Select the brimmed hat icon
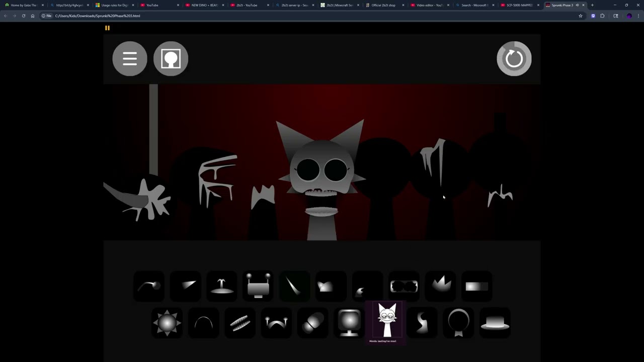644x362 pixels. [x=495, y=323]
